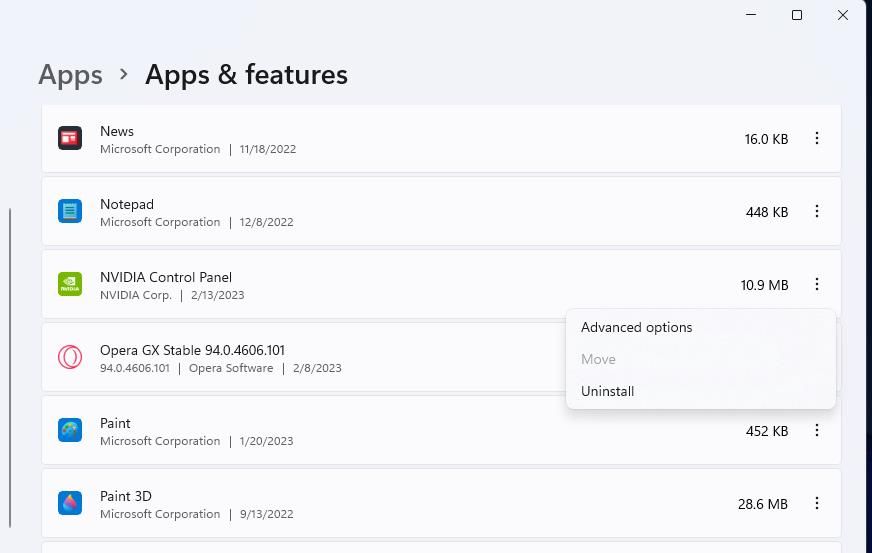
Task: Toggle NVIDIA Control Panel options menu
Action: (x=817, y=284)
